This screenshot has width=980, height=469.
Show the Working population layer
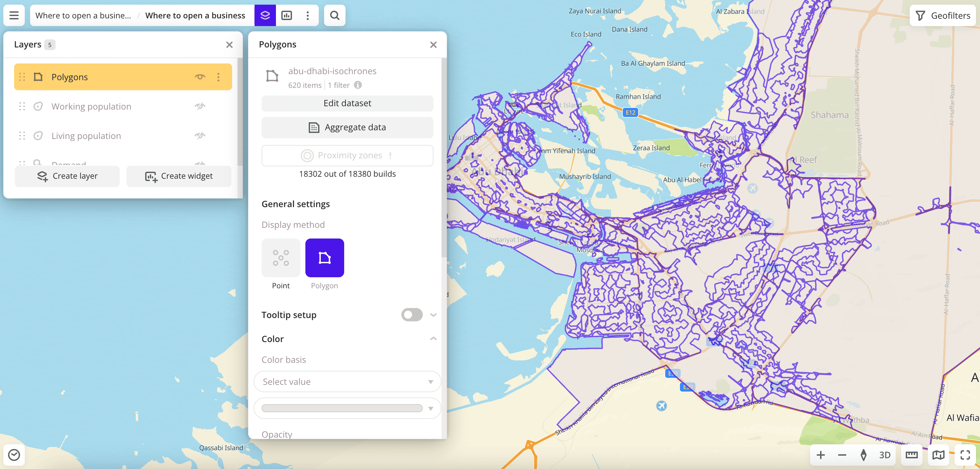coord(200,106)
